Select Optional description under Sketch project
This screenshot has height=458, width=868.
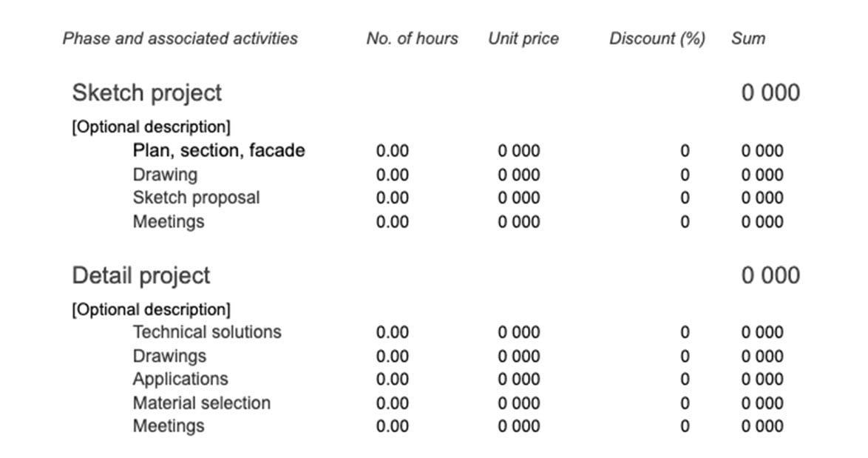[151, 127]
